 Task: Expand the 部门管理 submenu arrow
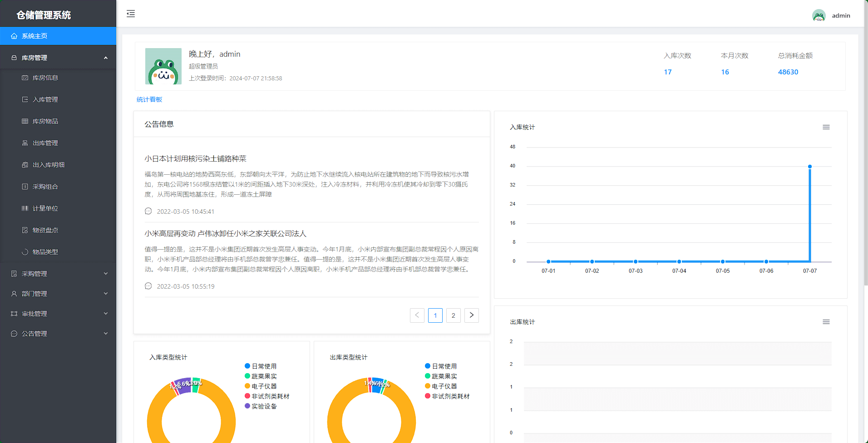(106, 294)
